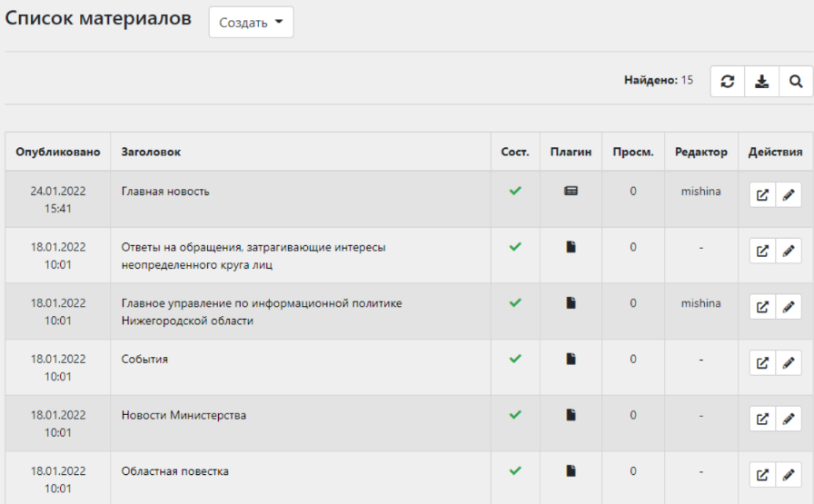Open Главная новость in new window
This screenshot has width=814, height=504.
(x=762, y=195)
